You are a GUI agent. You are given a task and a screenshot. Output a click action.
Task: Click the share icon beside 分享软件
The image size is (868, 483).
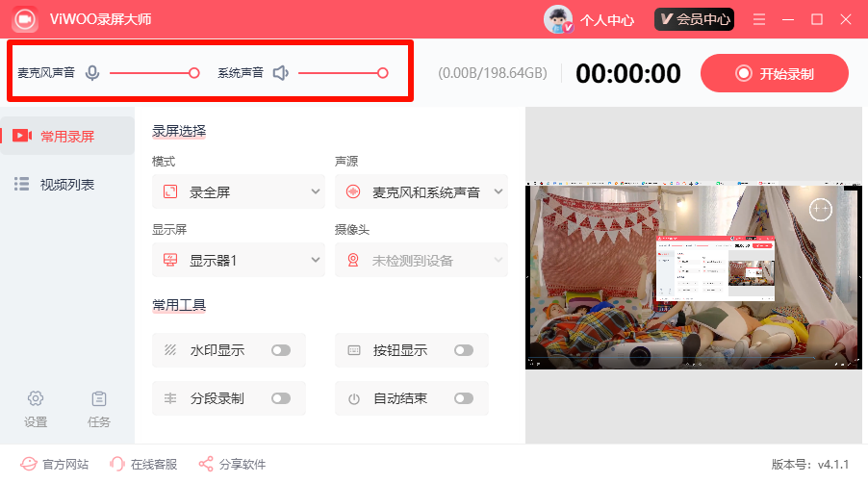[x=206, y=464]
